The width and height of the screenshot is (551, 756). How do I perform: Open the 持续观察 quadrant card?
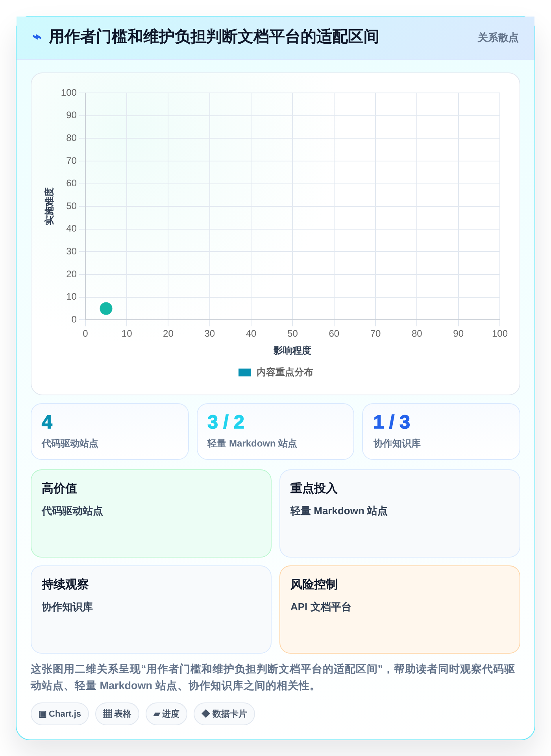point(151,610)
